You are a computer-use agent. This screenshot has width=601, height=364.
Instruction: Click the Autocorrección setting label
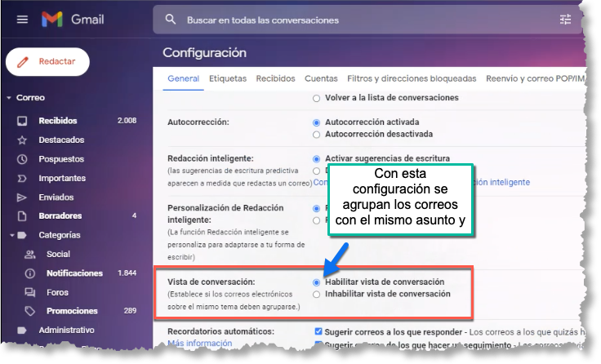pyautogui.click(x=198, y=122)
